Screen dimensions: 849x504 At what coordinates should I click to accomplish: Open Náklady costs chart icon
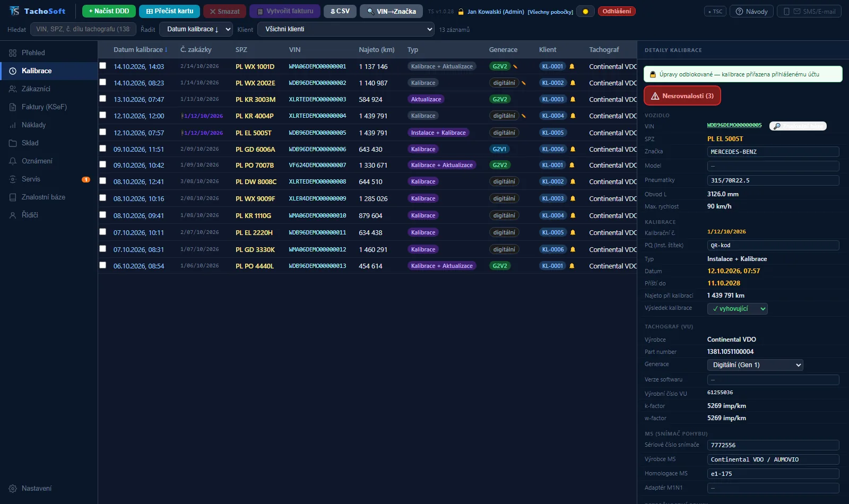click(13, 125)
